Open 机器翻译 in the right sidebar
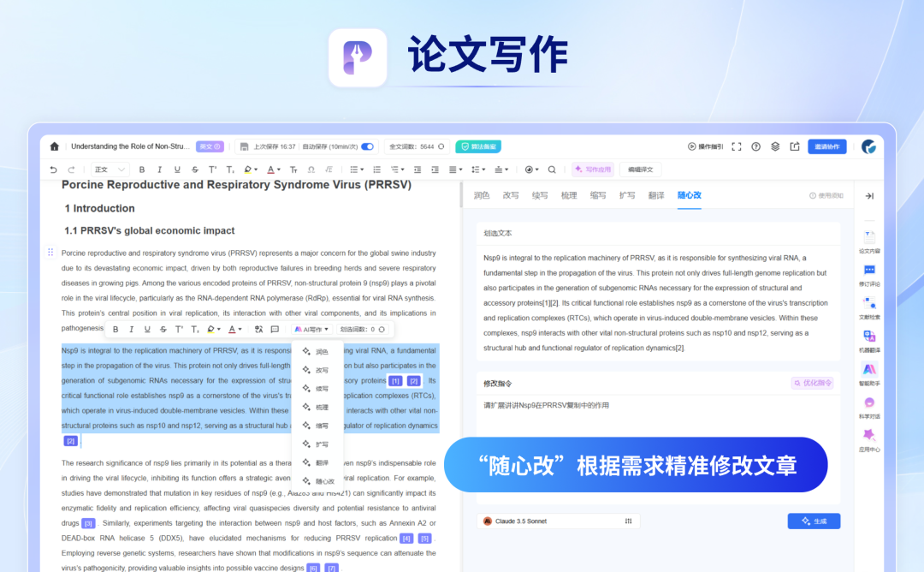The image size is (924, 572). pos(869,341)
